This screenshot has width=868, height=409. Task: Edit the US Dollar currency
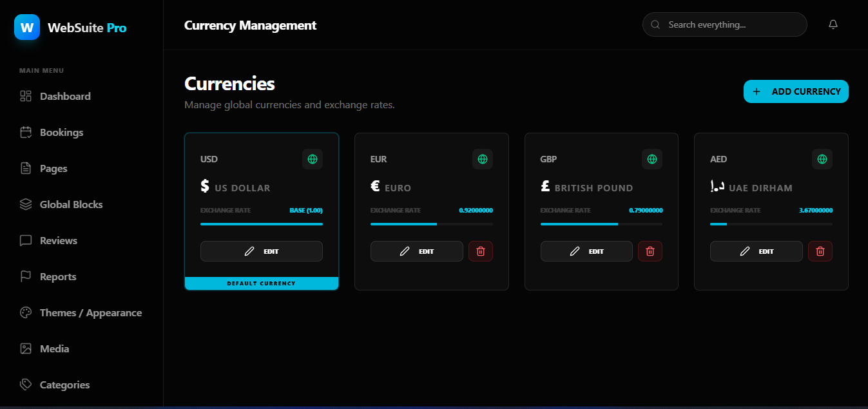coord(261,251)
